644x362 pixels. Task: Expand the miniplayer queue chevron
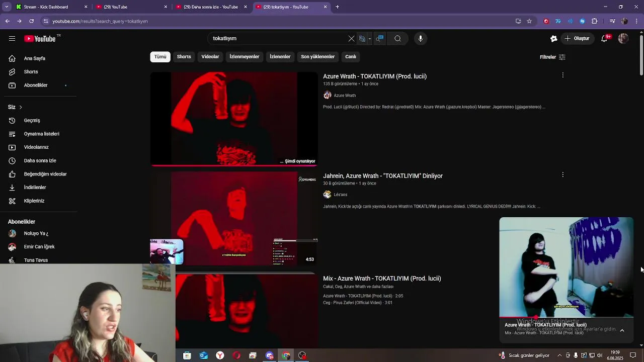tap(622, 330)
